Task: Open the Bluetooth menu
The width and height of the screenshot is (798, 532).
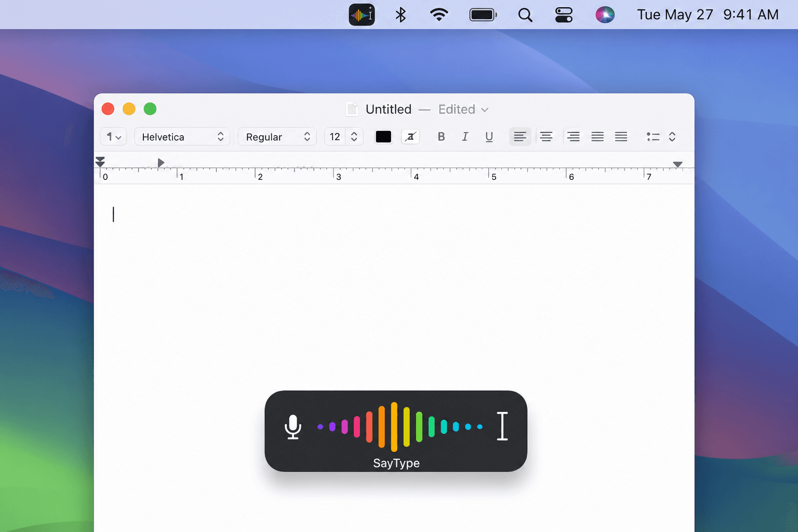Action: (x=401, y=15)
